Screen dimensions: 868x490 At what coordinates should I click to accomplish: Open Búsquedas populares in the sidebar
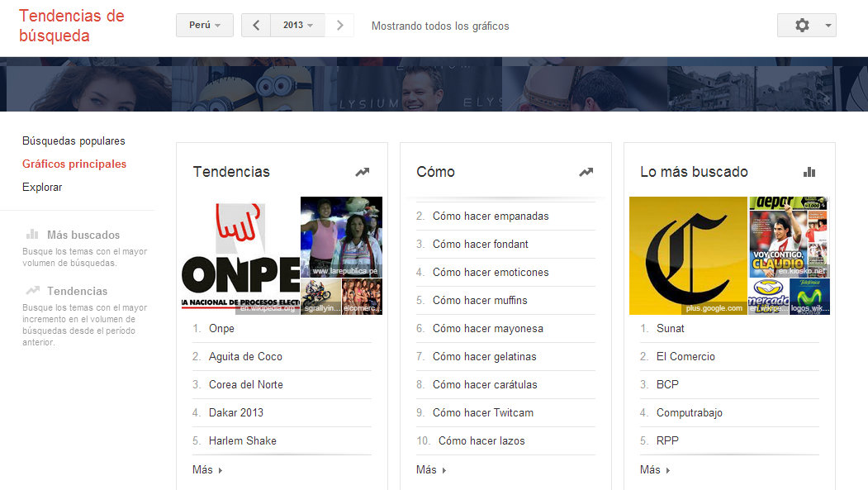pyautogui.click(x=74, y=140)
